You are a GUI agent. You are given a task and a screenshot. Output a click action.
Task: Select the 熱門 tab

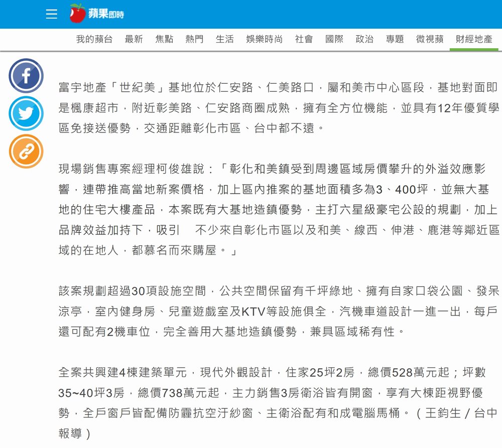coord(194,39)
